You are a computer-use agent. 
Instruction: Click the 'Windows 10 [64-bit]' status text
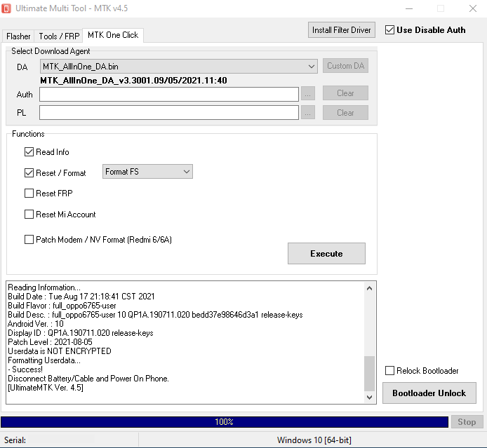(x=314, y=440)
